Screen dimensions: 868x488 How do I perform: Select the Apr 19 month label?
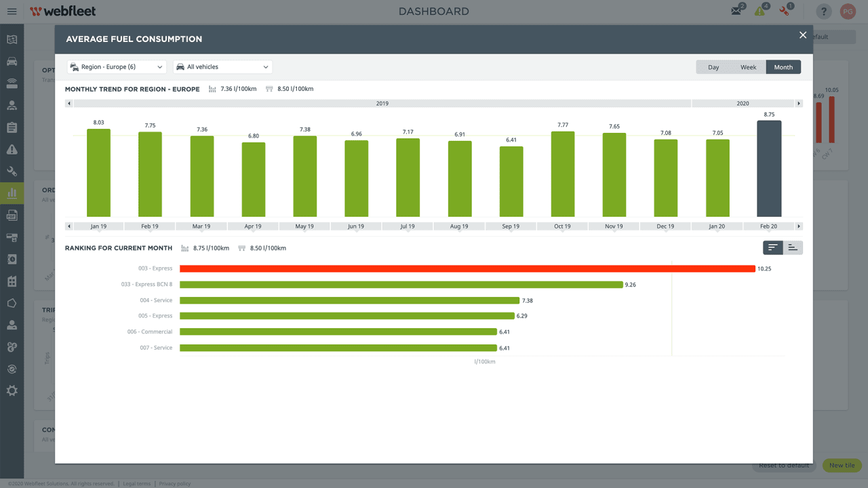[253, 226]
